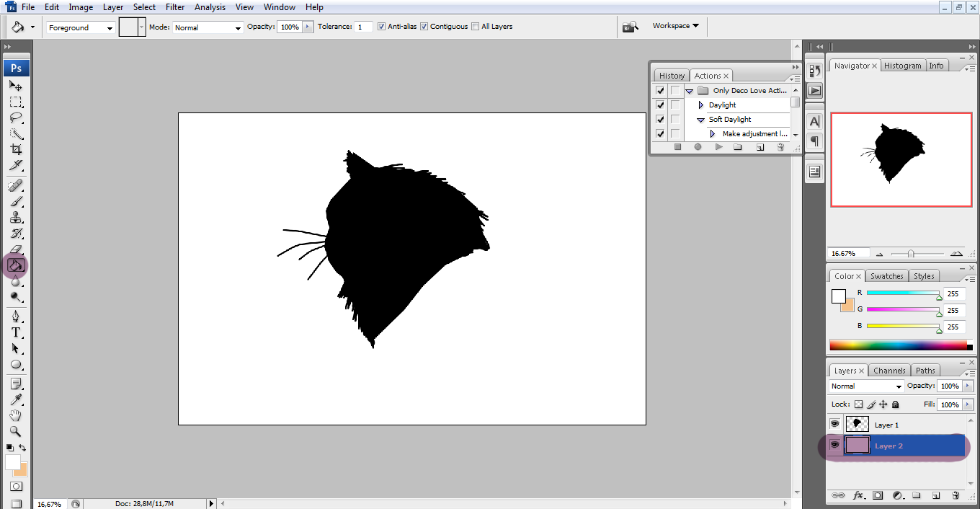Hide Layer 1 with its eye icon
This screenshot has width=980, height=509.
click(834, 425)
